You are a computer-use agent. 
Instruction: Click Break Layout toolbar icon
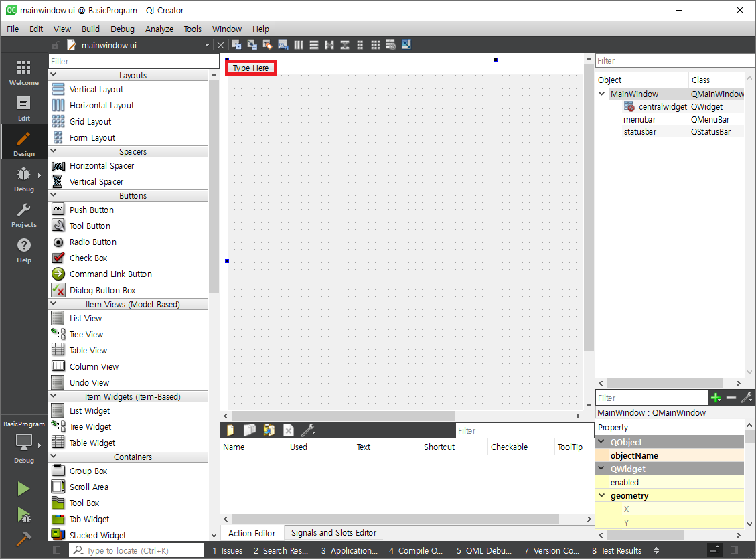(x=391, y=45)
